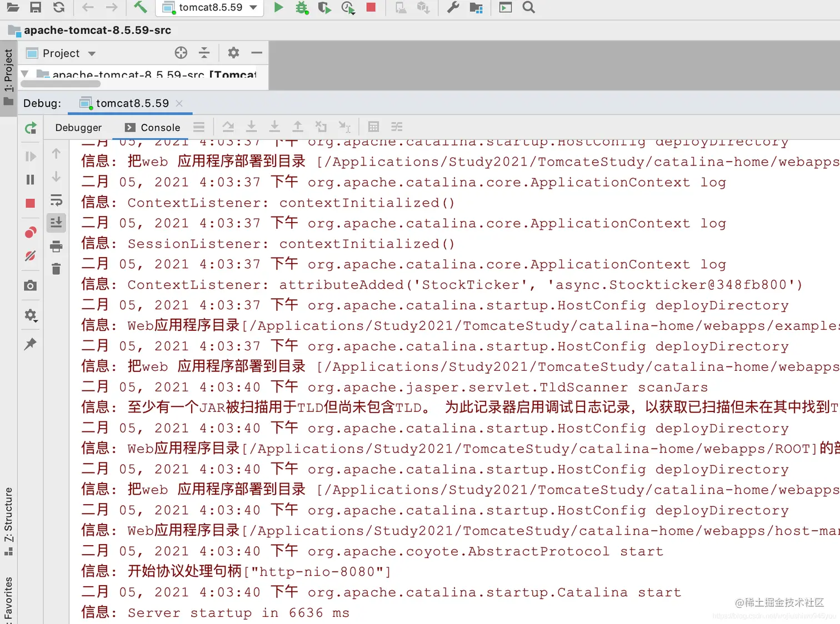Resume program in the debug sidebar
This screenshot has width=840, height=624.
pos(31,157)
